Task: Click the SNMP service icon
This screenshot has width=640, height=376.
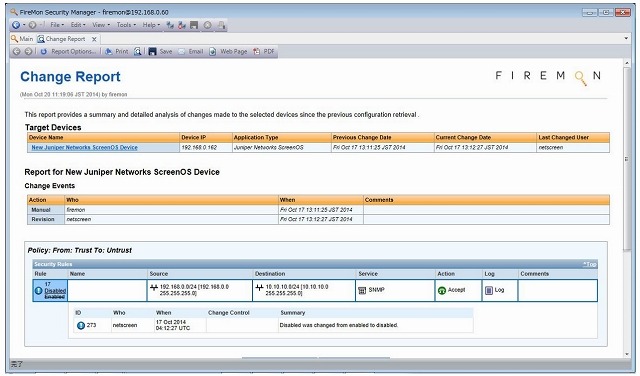Action: pos(362,290)
